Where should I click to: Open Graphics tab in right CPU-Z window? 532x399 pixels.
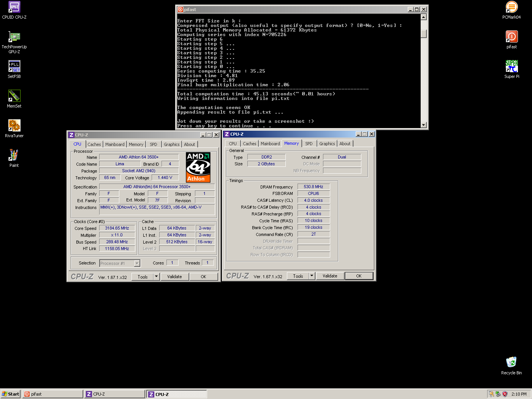[327, 144]
